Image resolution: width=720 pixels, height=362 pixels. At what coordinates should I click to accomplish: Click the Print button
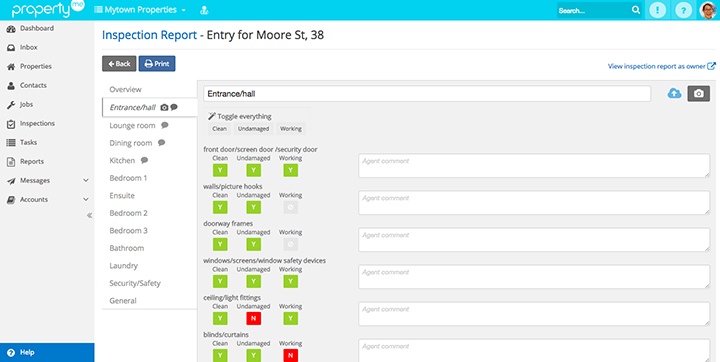[157, 64]
